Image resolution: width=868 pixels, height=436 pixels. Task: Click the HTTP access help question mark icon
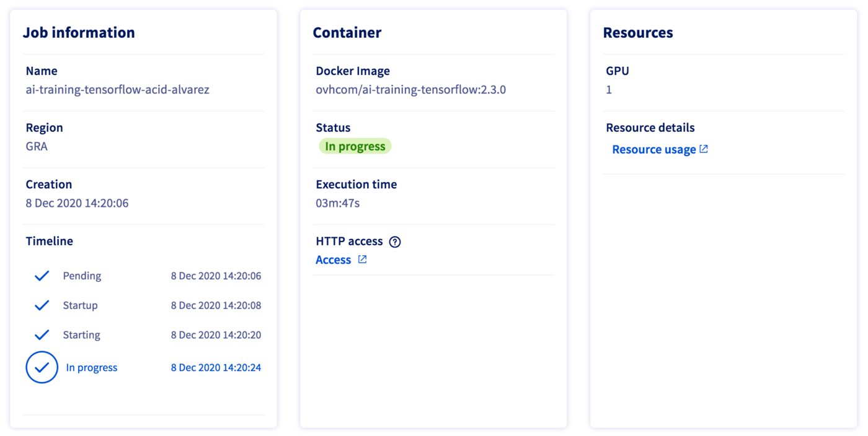coord(395,242)
